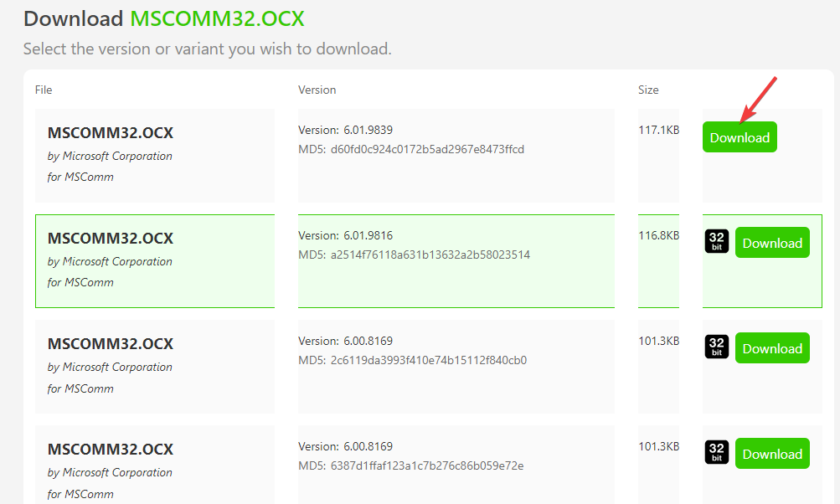Click the bottom row's MSCOMM32.OCX file name
Viewport: 840px width, 504px height.
111,450
